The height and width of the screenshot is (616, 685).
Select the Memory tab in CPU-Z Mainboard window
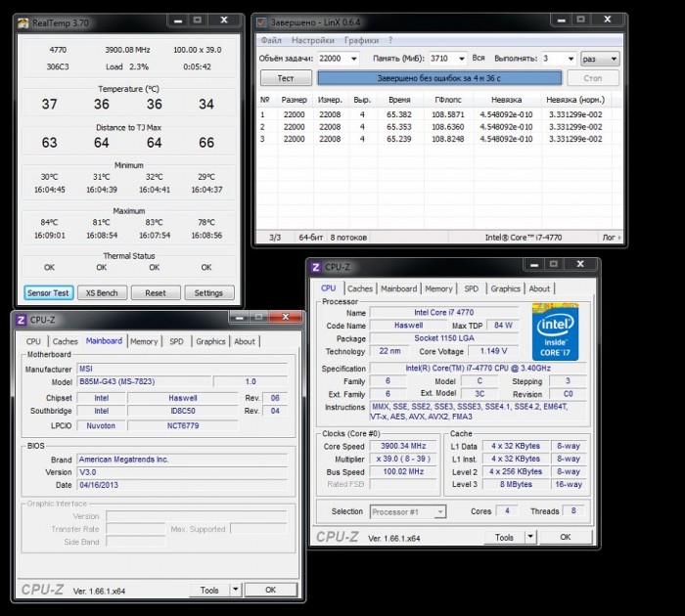pyautogui.click(x=144, y=341)
